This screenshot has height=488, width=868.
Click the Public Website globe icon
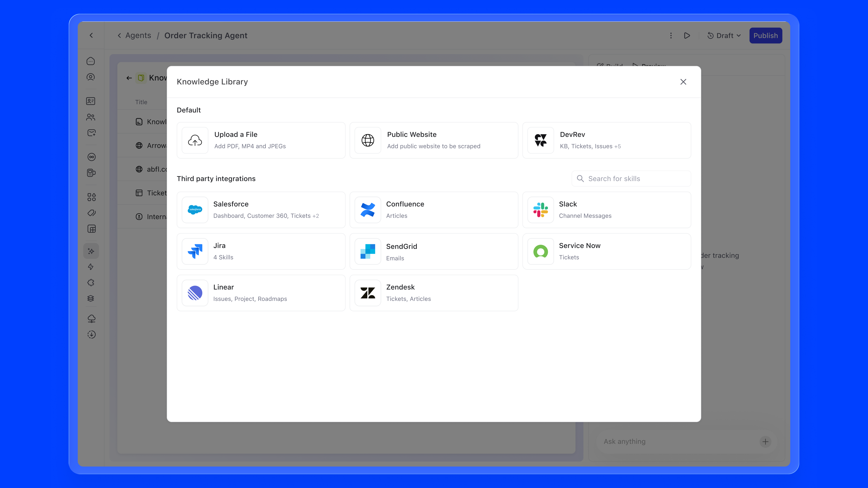[368, 141]
